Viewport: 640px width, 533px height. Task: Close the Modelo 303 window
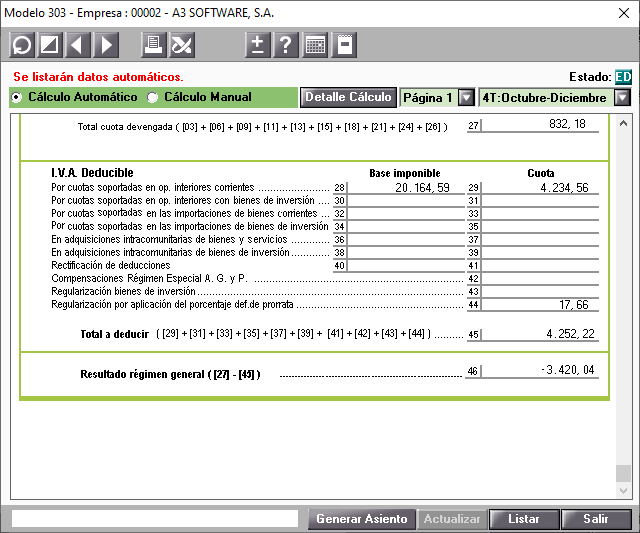coord(624,13)
